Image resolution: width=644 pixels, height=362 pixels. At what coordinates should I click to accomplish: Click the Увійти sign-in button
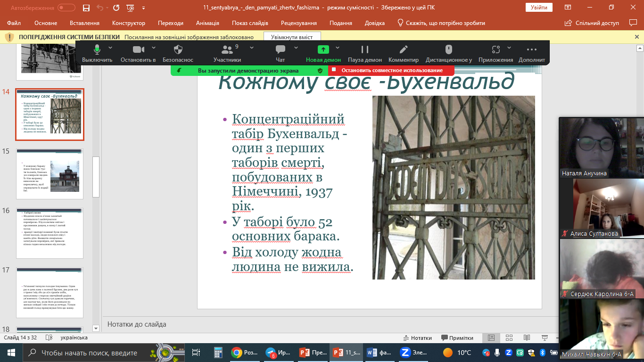point(539,8)
